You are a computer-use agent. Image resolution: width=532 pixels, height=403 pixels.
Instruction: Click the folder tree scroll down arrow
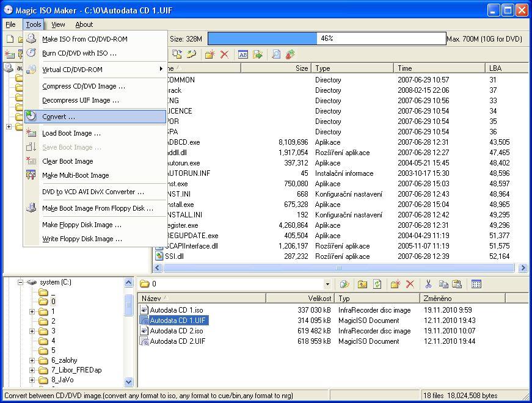coord(129,382)
